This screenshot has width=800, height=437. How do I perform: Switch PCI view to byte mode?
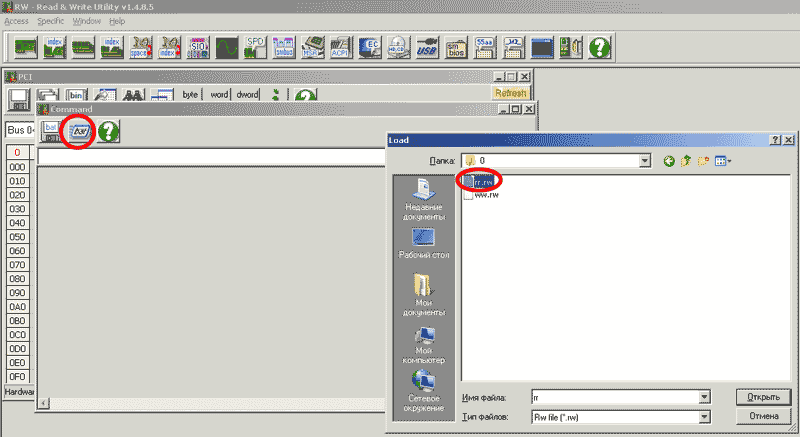pos(190,95)
